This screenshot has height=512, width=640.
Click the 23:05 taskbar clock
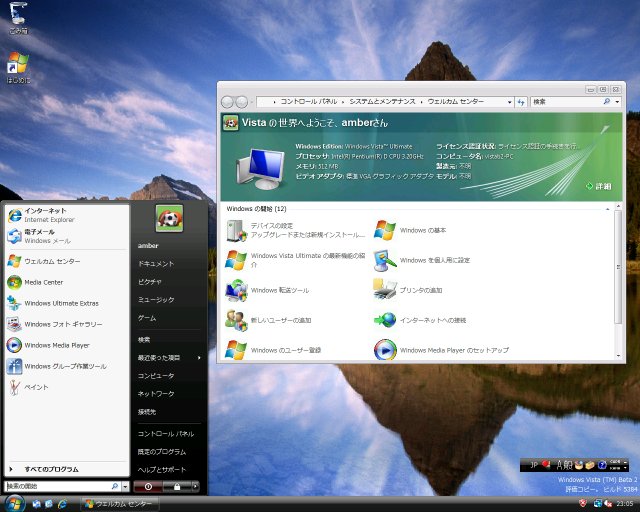[625, 504]
